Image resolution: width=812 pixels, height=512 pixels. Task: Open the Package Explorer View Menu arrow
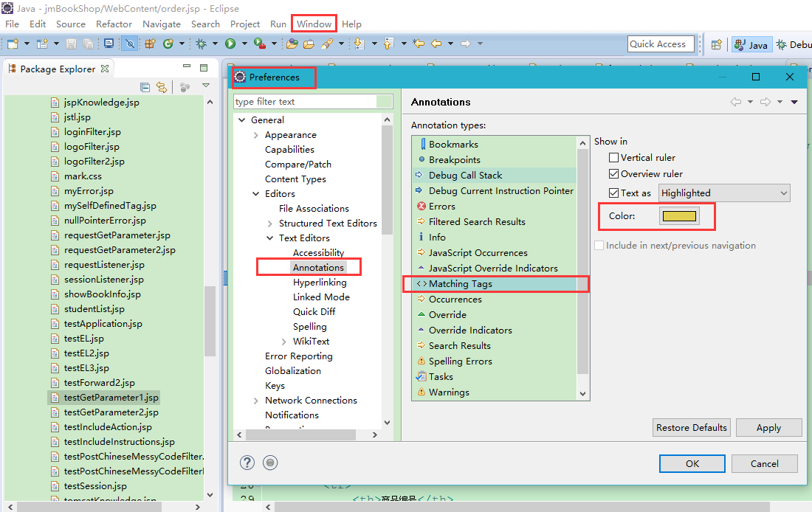pos(206,86)
